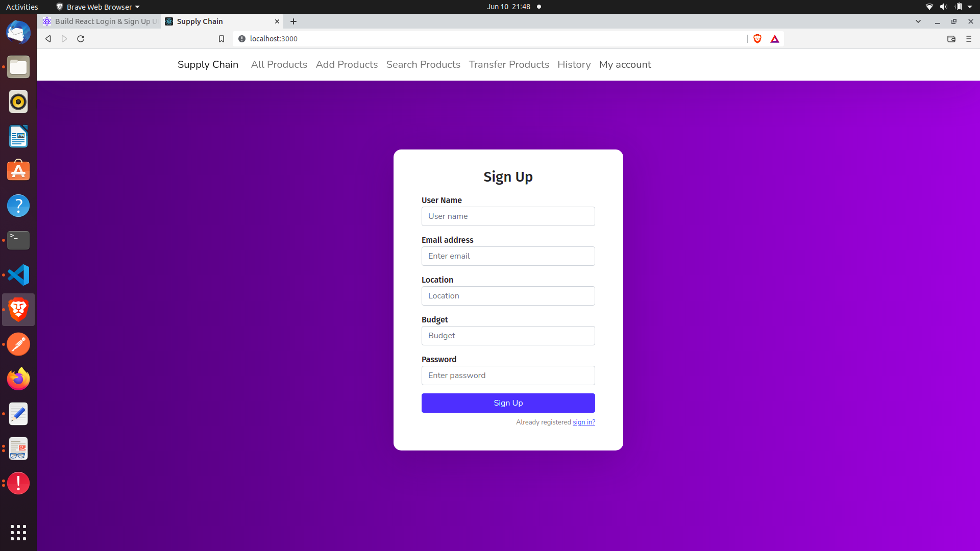The image size is (980, 551).
Task: Click the Brave warning/alert icon
Action: click(x=774, y=38)
